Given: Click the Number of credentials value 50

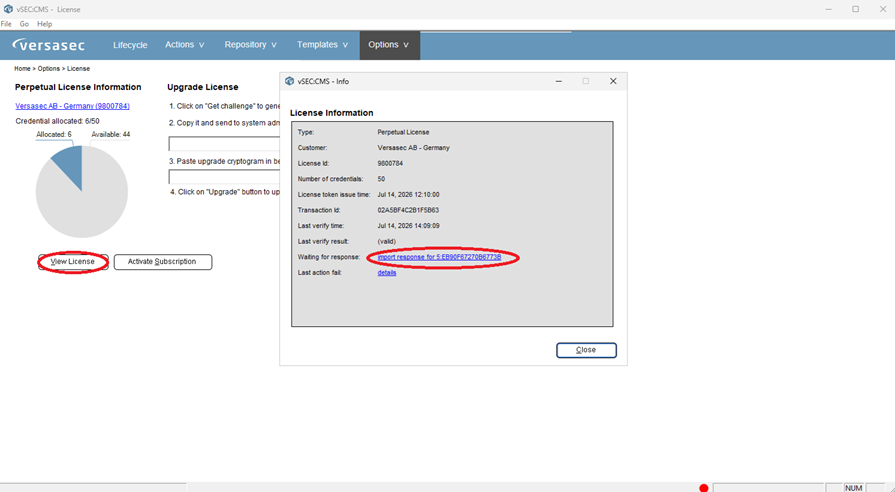Looking at the screenshot, I should point(381,179).
